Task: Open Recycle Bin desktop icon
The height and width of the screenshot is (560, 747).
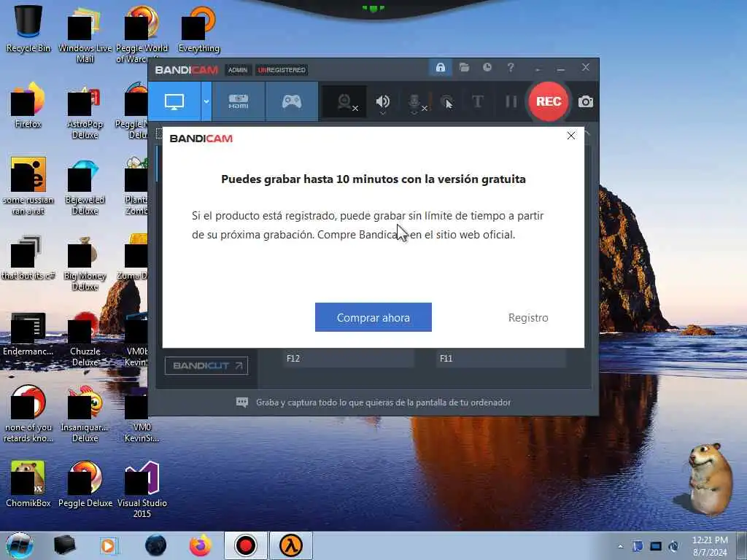Action: coord(28,28)
